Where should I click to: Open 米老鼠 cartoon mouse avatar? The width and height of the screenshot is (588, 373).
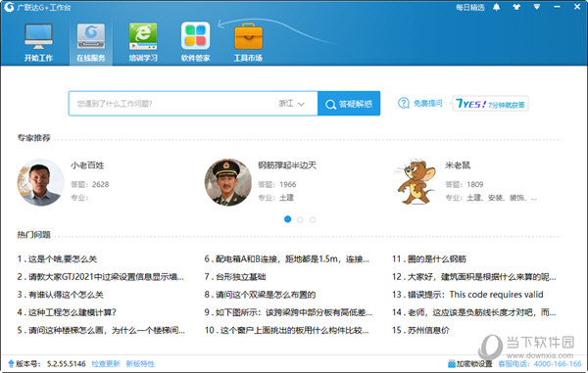tap(415, 182)
